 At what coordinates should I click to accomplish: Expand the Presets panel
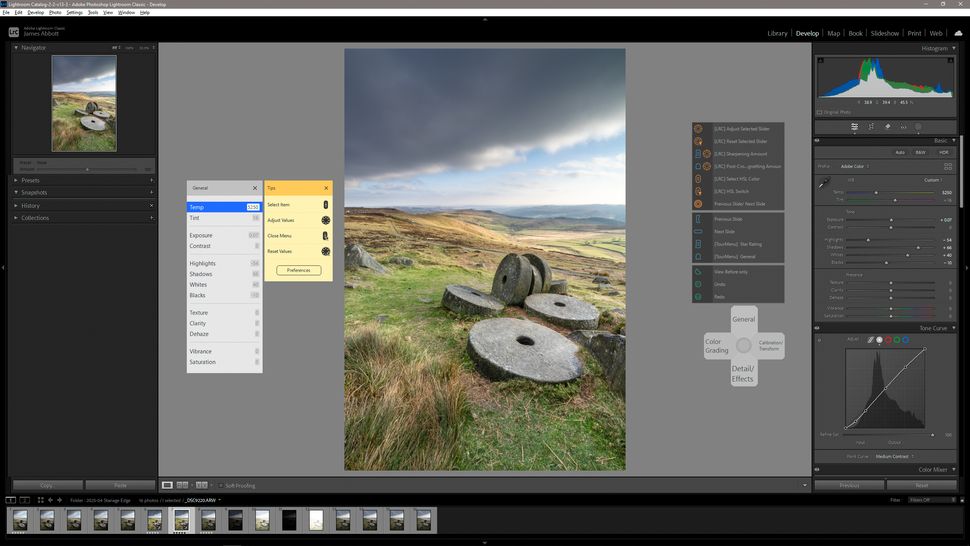pos(30,180)
